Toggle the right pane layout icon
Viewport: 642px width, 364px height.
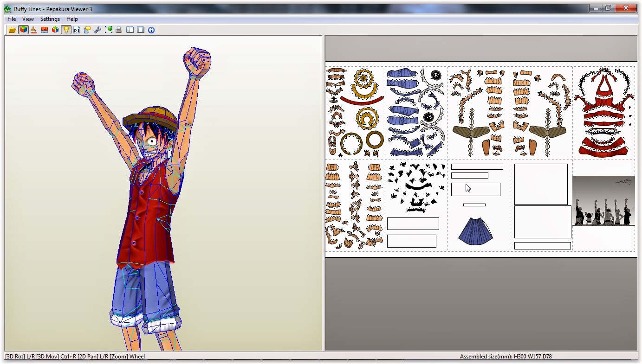141,30
